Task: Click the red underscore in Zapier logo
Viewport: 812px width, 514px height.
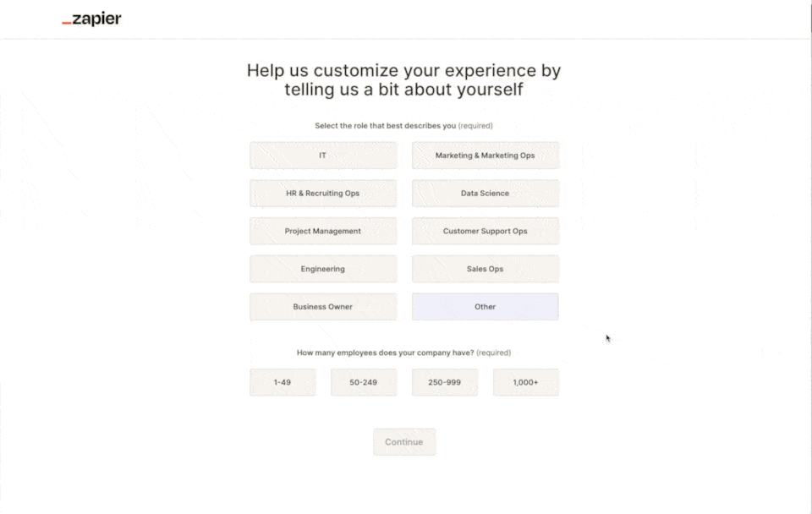Action: (66, 23)
